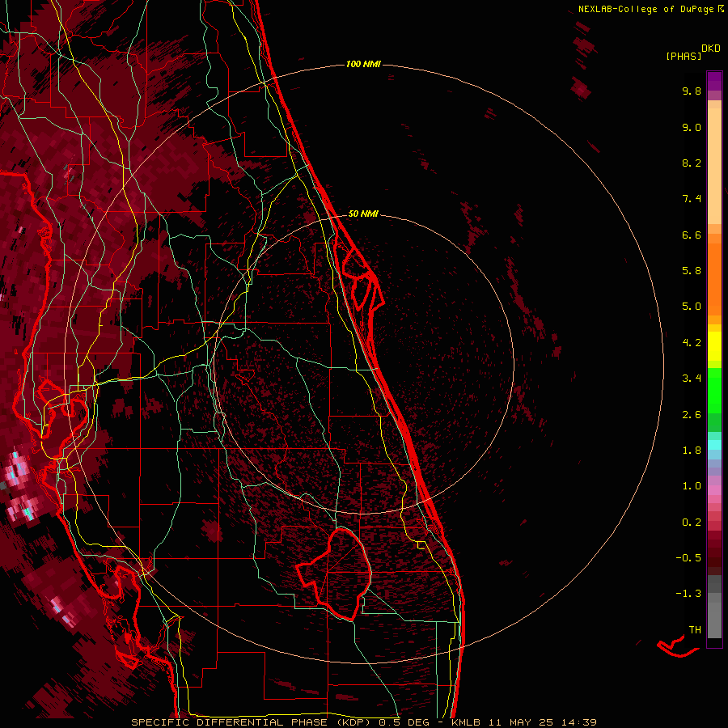Viewport: 728px width, 728px height.
Task: Click the 5.8 value on color scale
Action: [x=692, y=271]
